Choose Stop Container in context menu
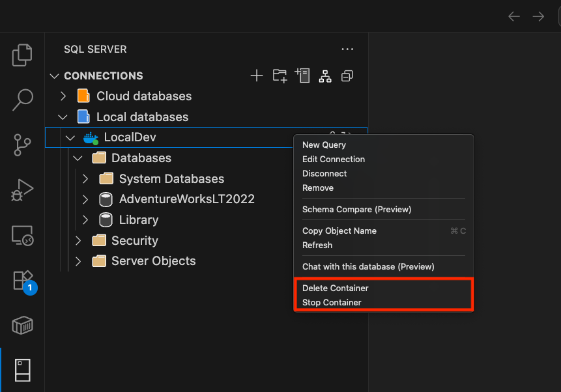Viewport: 561px width, 392px height. [x=332, y=302]
